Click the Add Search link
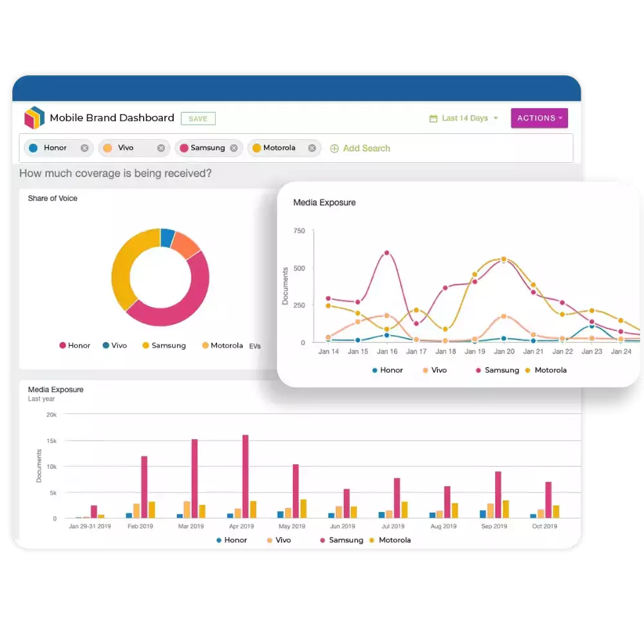Viewport: 644px width, 644px height. [x=366, y=148]
